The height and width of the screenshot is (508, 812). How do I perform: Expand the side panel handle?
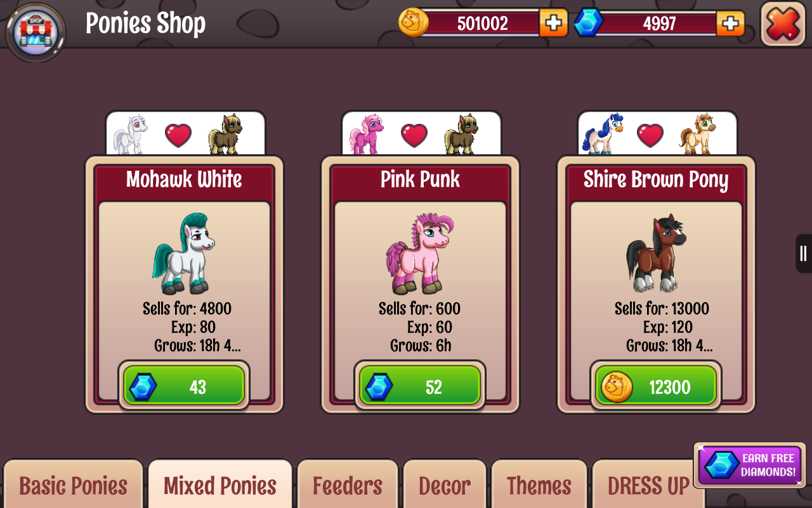pos(804,253)
